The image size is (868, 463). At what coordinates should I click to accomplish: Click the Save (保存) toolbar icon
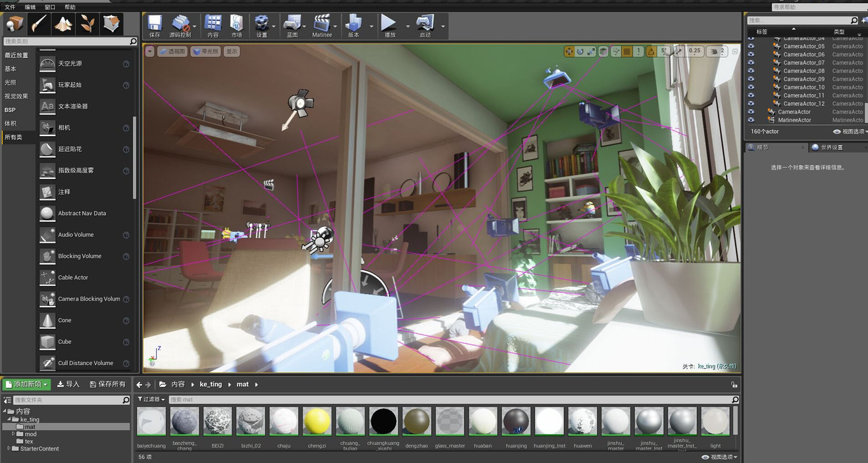(x=155, y=26)
